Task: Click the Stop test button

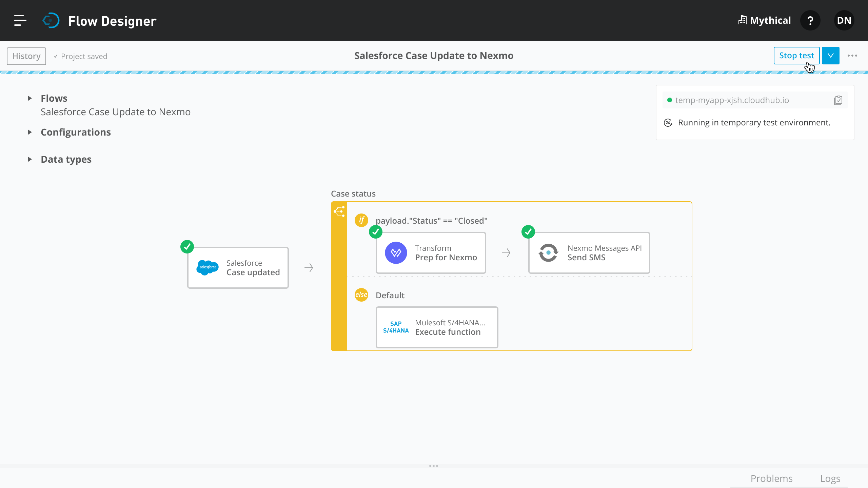Action: 796,56
